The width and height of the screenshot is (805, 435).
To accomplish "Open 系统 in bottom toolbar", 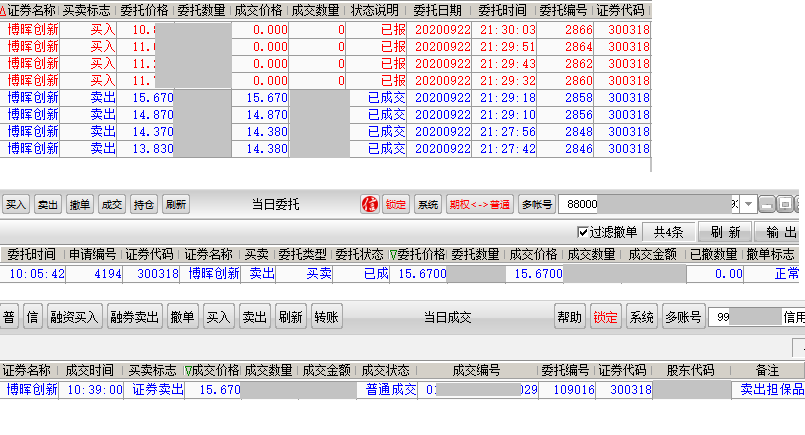I will 642,317.
